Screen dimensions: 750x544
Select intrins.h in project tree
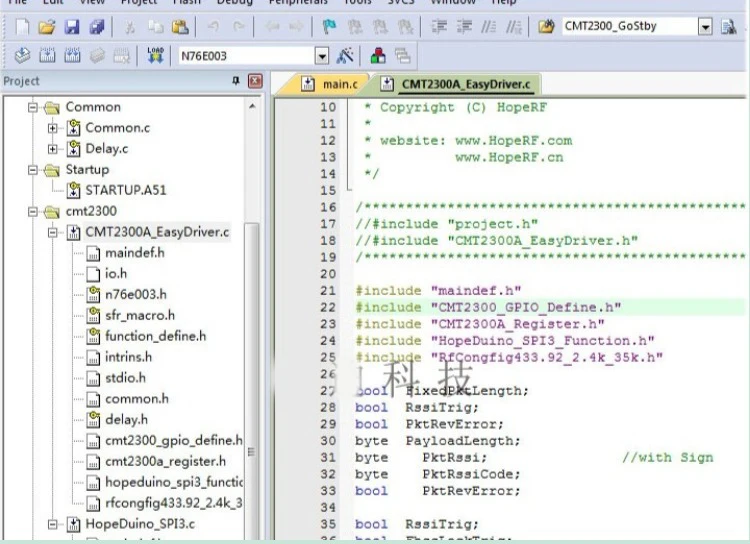click(129, 357)
